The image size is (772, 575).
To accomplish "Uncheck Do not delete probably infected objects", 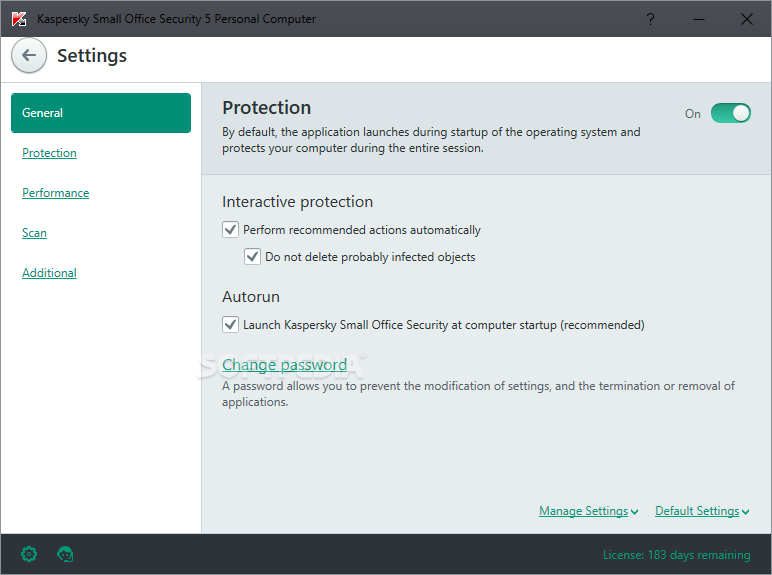I will [252, 256].
